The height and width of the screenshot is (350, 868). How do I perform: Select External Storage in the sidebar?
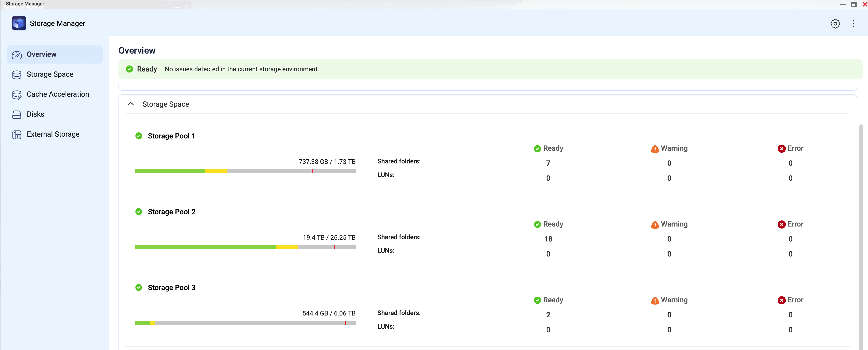[53, 134]
